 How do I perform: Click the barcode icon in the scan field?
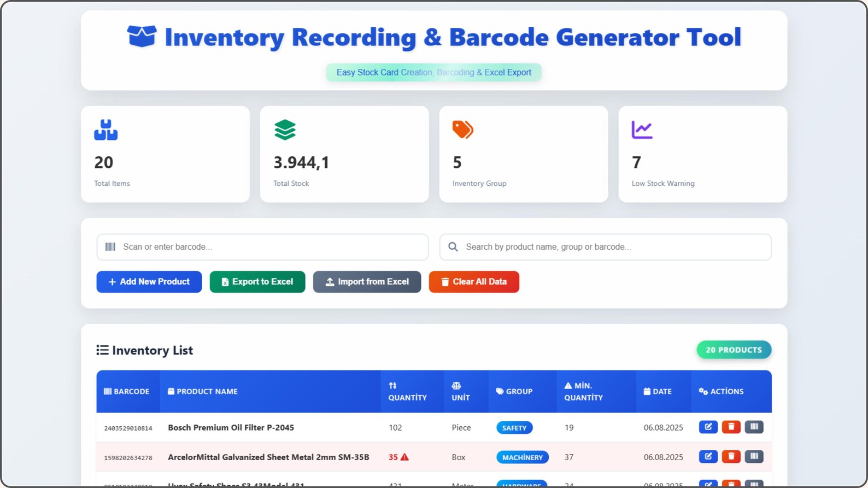[x=110, y=247]
